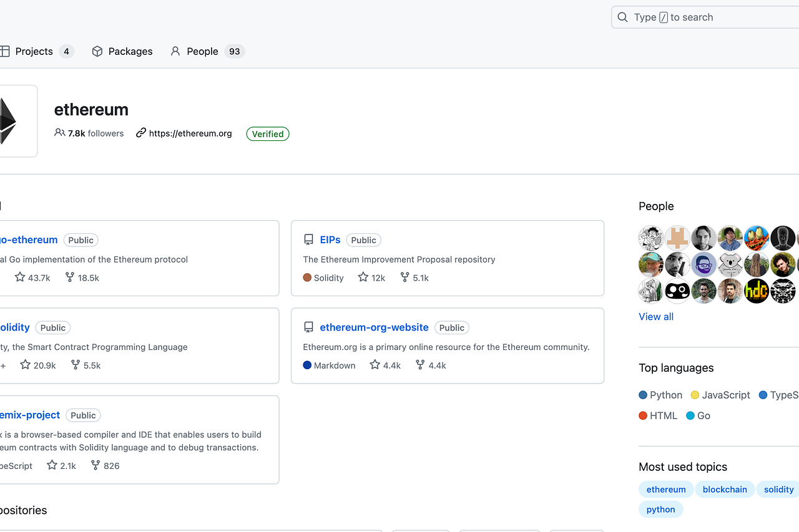The width and height of the screenshot is (799, 532).
Task: Select the ethereum topic tag
Action: (x=666, y=490)
